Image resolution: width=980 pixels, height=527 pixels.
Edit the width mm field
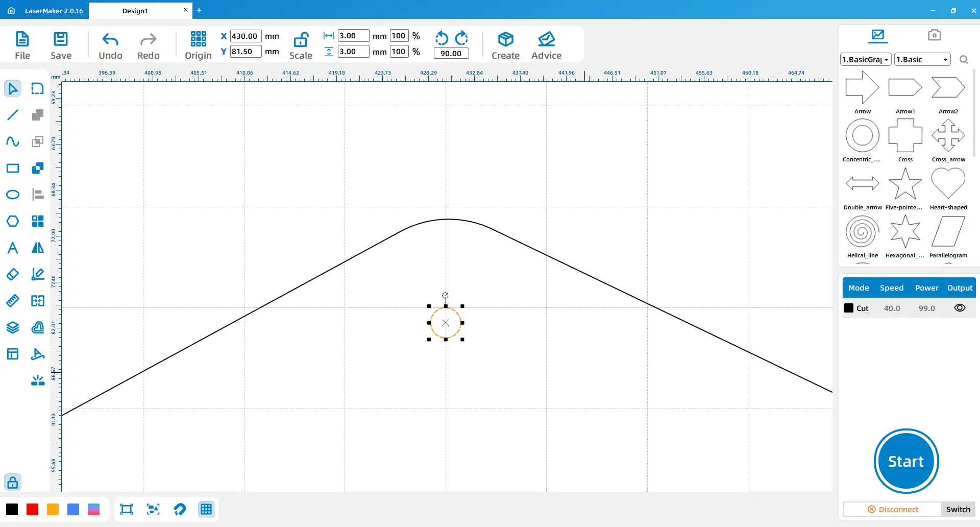click(x=353, y=36)
